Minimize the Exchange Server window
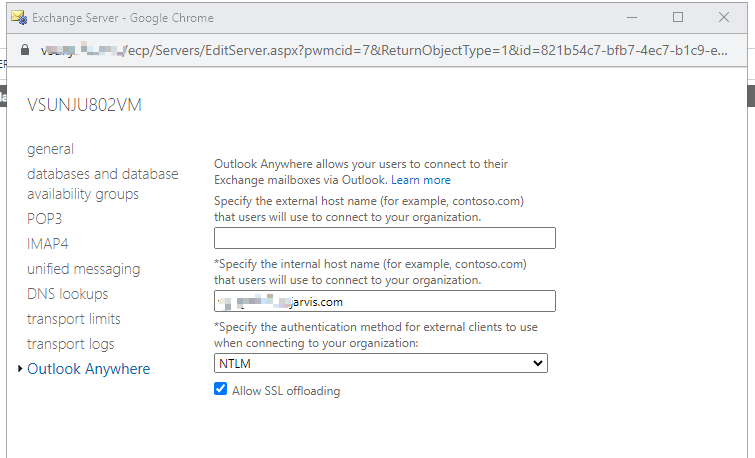The image size is (755, 458). click(632, 18)
